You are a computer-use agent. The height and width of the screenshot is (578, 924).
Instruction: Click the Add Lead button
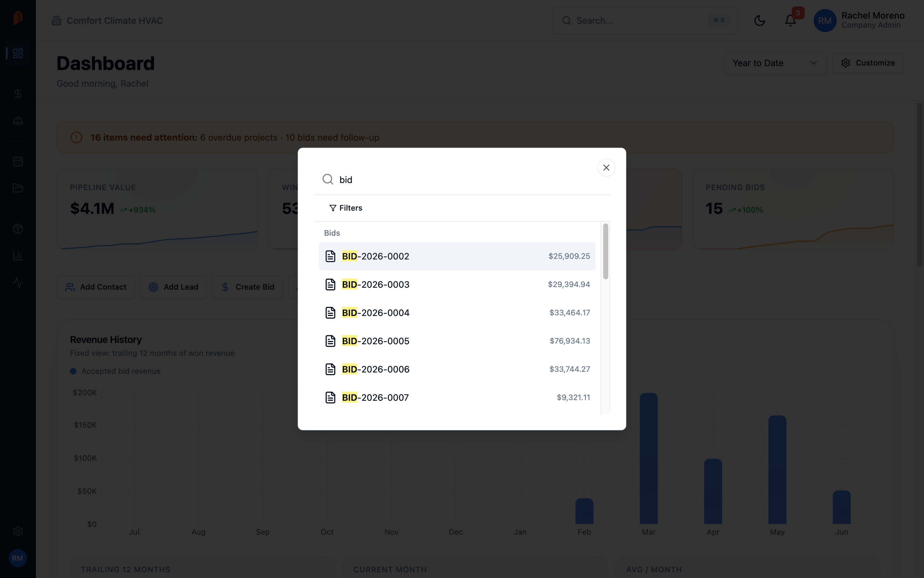point(173,287)
